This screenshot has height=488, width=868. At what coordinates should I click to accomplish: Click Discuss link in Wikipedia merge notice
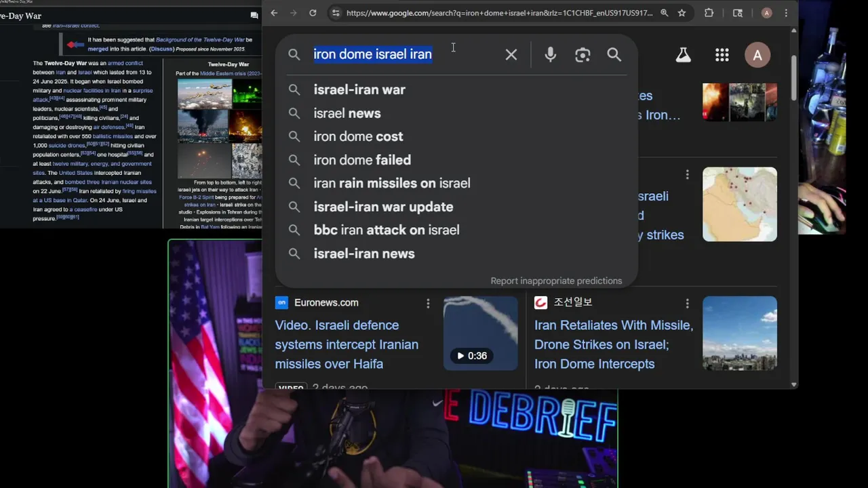161,49
